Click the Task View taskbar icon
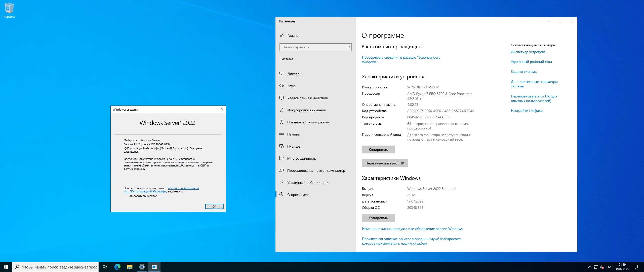Screen dimensions: 644x272 (105, 267)
